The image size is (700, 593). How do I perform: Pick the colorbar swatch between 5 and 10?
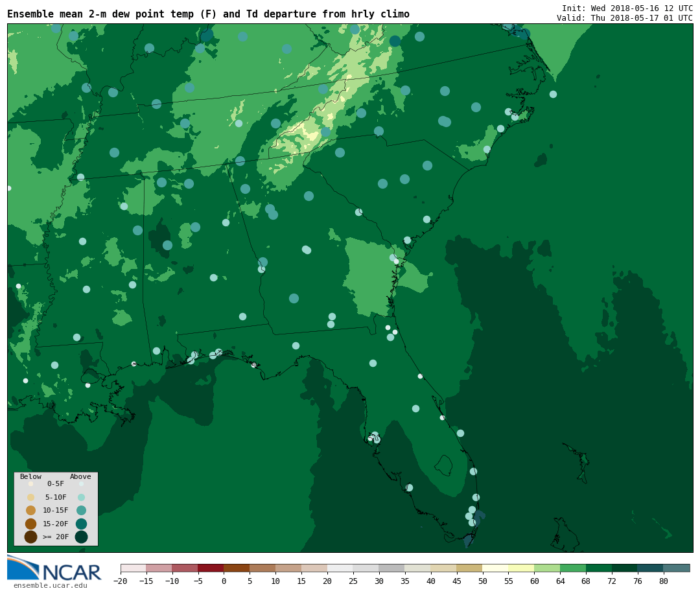click(262, 568)
